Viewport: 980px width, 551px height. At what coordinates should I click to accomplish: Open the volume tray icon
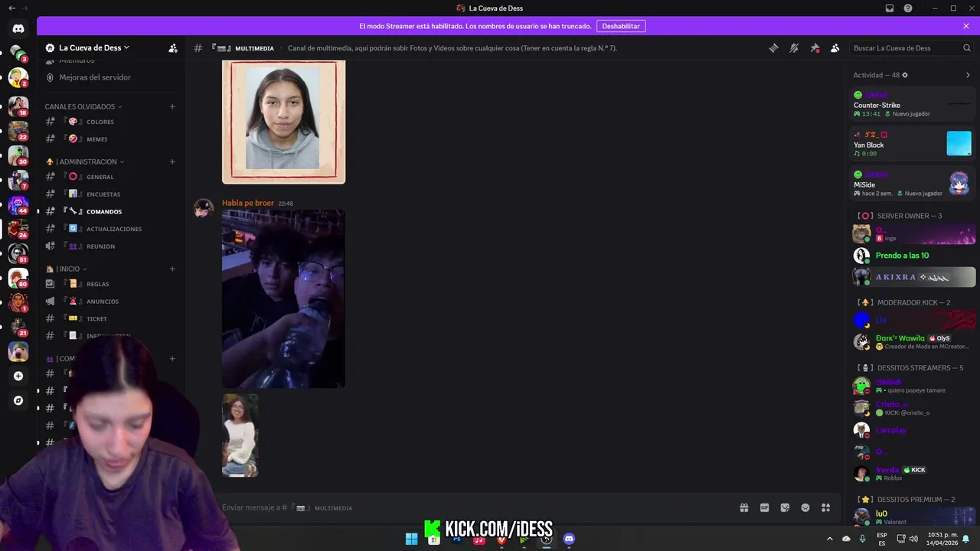pyautogui.click(x=913, y=539)
